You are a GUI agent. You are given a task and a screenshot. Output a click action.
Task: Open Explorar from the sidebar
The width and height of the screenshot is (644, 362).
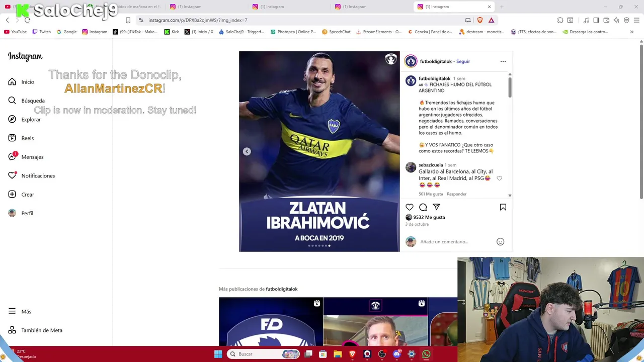24,119
